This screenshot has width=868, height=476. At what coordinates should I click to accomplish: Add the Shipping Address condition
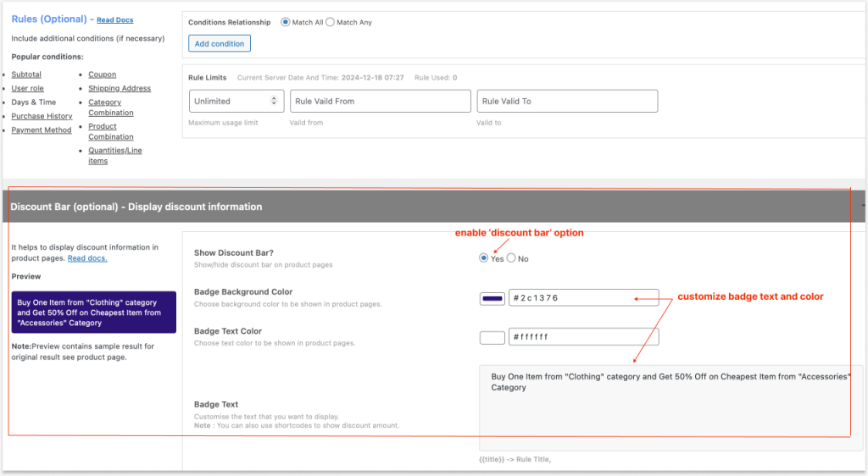(x=120, y=88)
